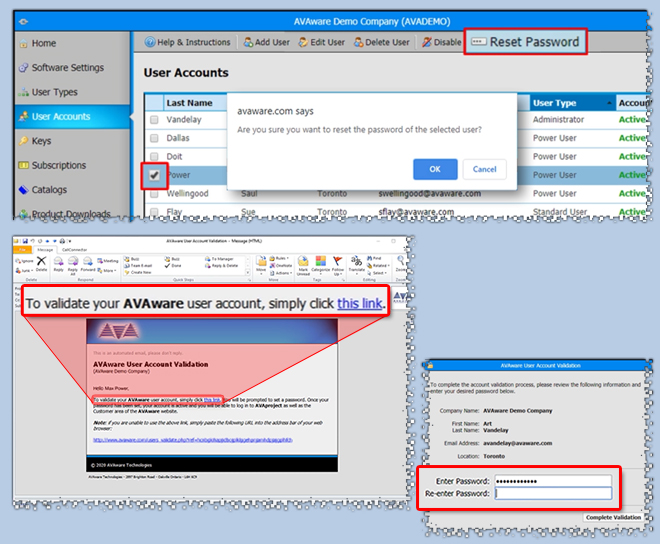Image resolution: width=660 pixels, height=544 pixels.
Task: Click Reply All in the Outlook ribbon
Action: pyautogui.click(x=73, y=265)
